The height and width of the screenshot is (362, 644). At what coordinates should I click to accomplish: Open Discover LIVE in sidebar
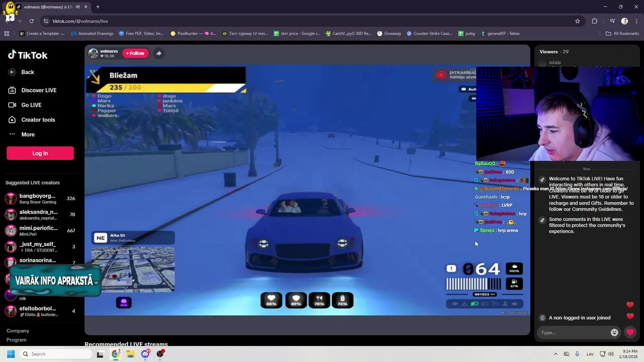(x=32, y=90)
